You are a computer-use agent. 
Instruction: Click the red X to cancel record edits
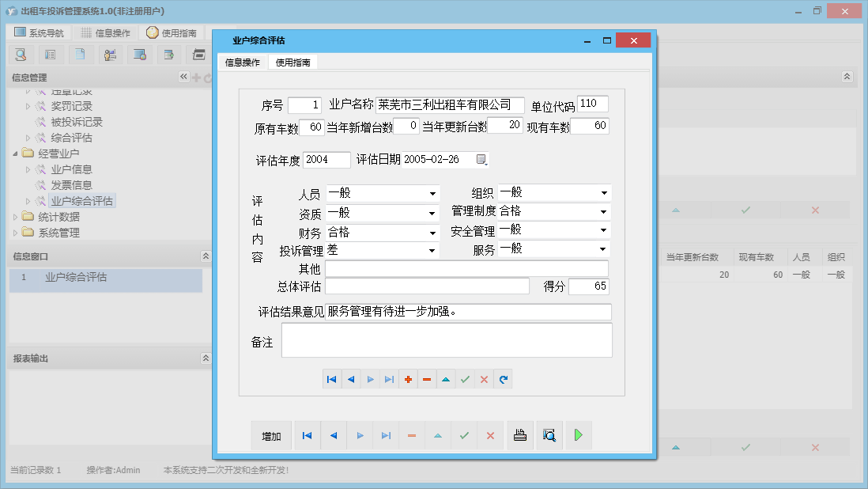pyautogui.click(x=484, y=379)
